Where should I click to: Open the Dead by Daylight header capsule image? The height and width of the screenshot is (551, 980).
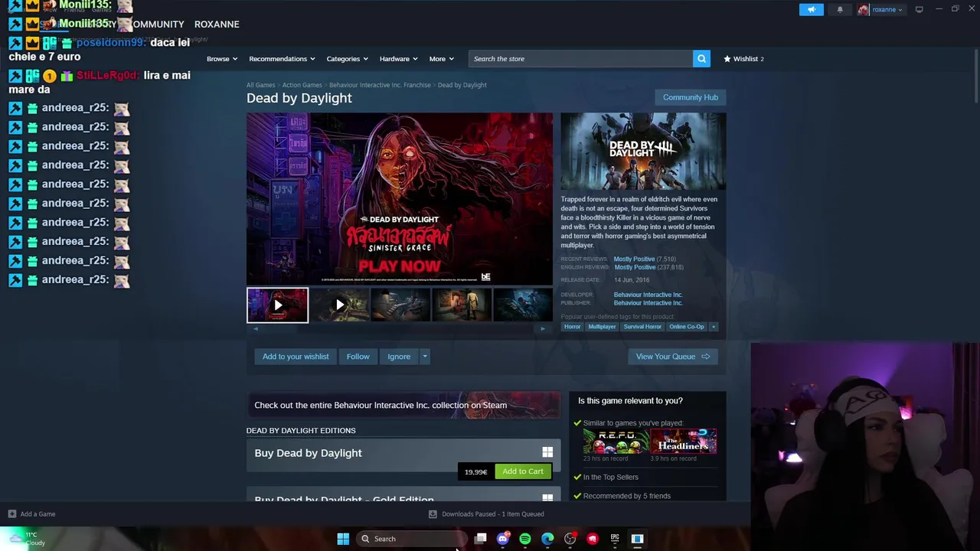643,152
